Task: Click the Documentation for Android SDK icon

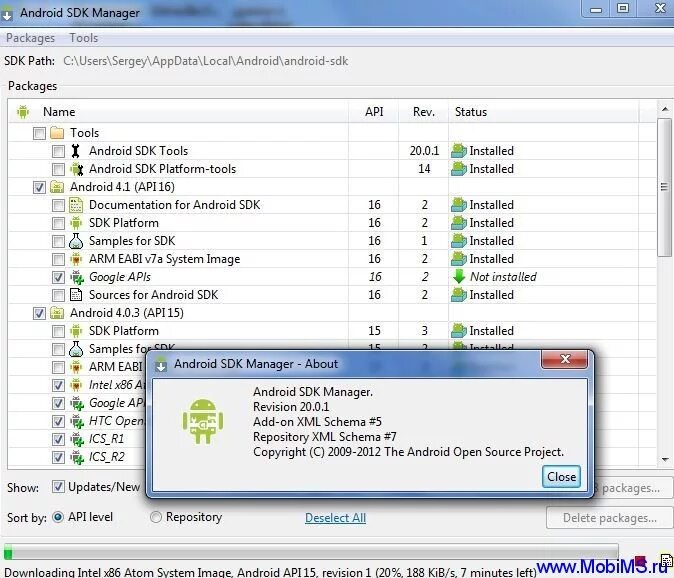Action: (x=76, y=205)
